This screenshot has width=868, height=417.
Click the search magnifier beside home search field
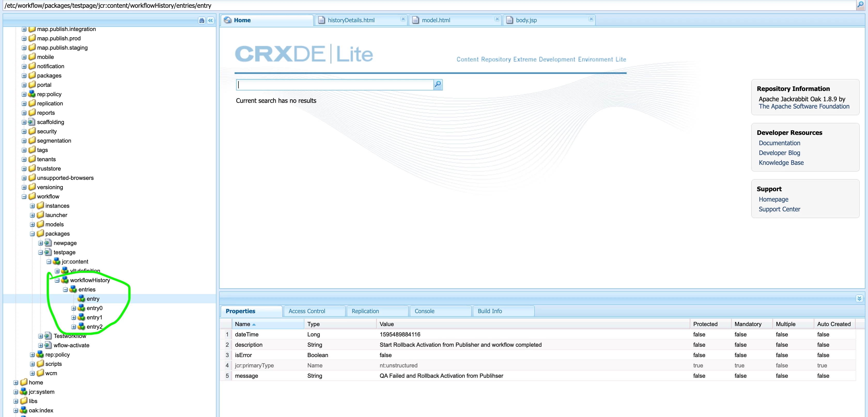click(x=438, y=84)
